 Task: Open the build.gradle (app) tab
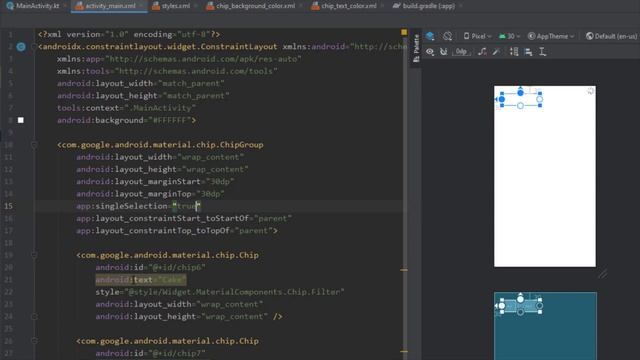click(x=424, y=6)
